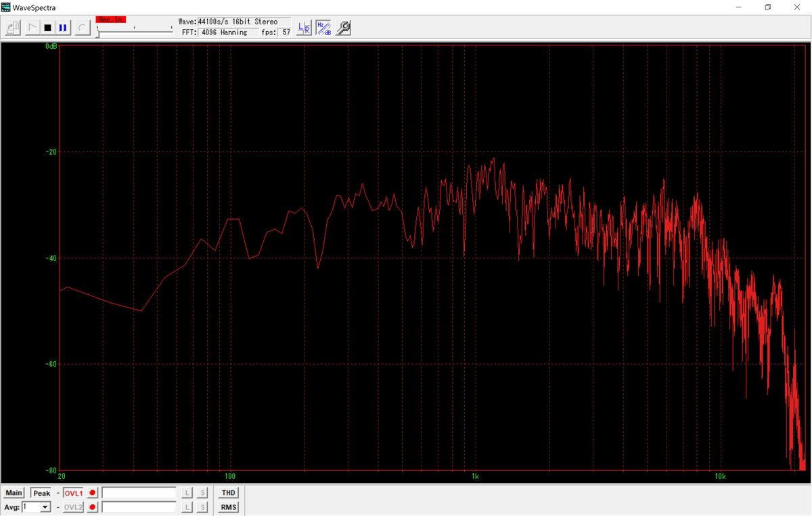812x516 pixels.
Task: Click the fps value 57
Action: coord(286,32)
